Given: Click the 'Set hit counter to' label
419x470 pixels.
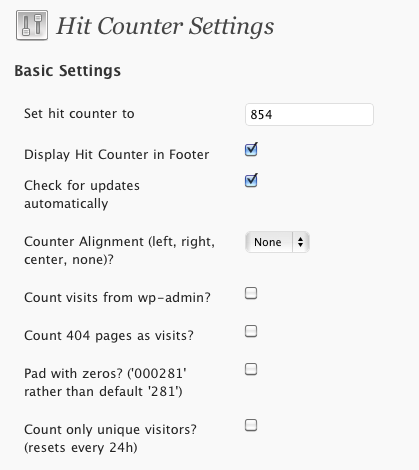Looking at the screenshot, I should coord(79,114).
